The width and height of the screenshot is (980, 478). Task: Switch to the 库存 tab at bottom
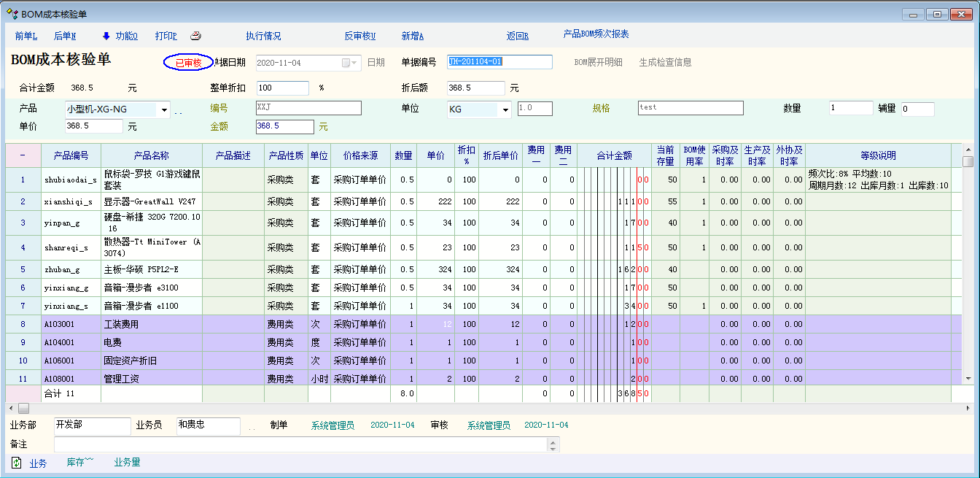[80, 463]
